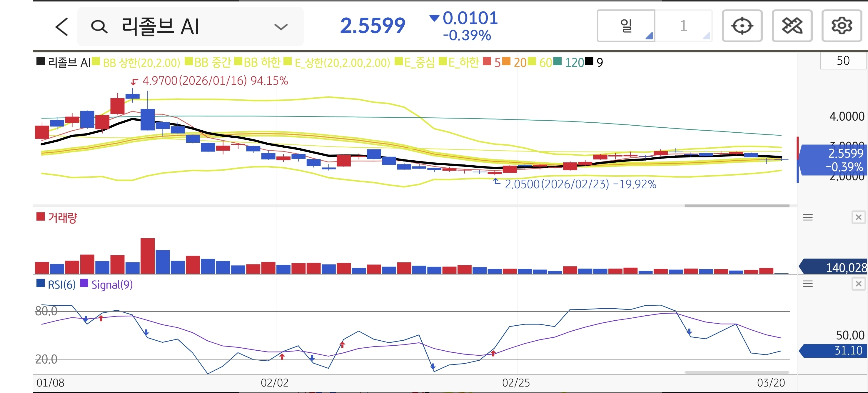This screenshot has width=868, height=393.
Task: Click the 5-day moving average color swatch
Action: coord(487,62)
